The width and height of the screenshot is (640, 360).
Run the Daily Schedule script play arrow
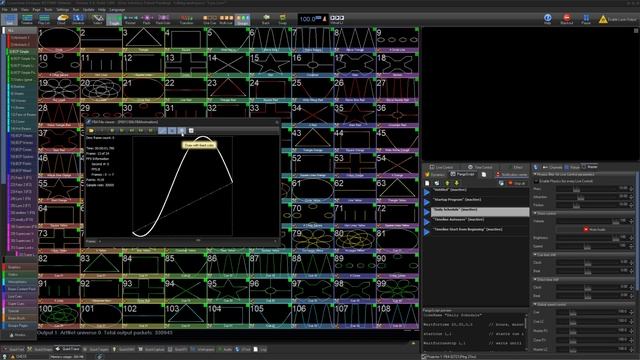427,212
